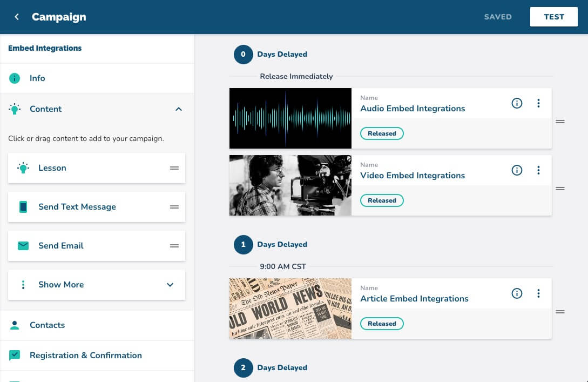Image resolution: width=588 pixels, height=382 pixels.
Task: Click the 1 Days Delayed marker
Action: [x=243, y=245]
